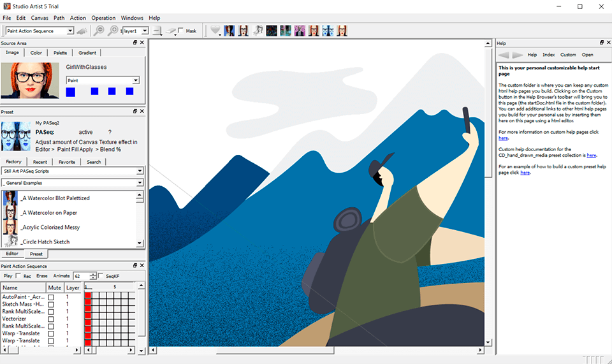Click the red keyframe cell for AutoPaint
612x364 pixels.
pyautogui.click(x=88, y=296)
